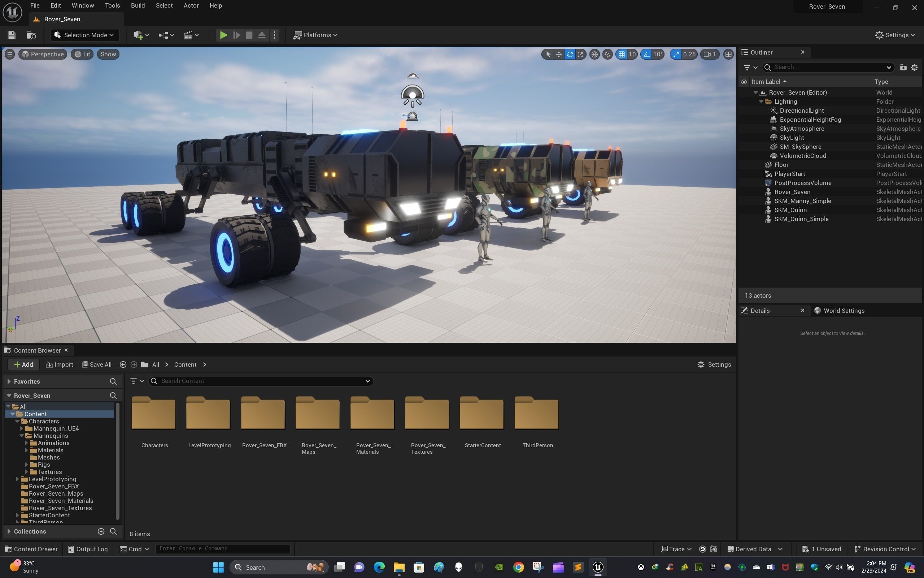Open grid snap value 10 dropdown
Image resolution: width=924 pixels, height=578 pixels.
pyautogui.click(x=632, y=54)
